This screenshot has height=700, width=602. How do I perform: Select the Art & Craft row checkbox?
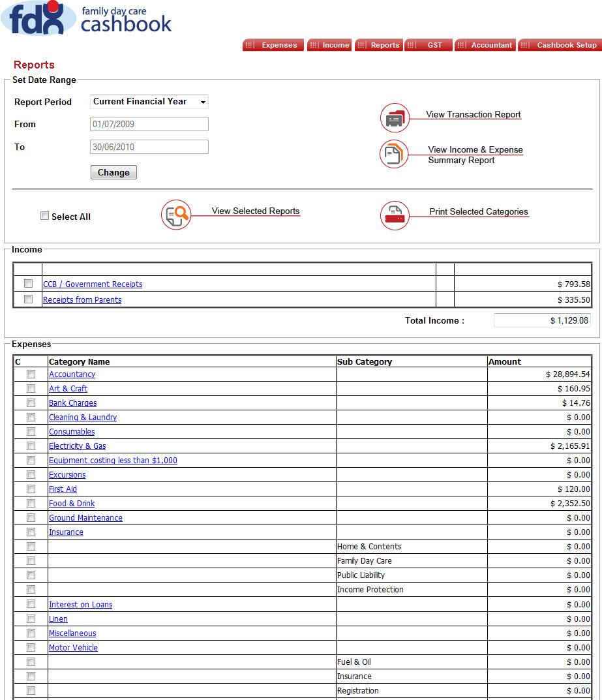click(31, 388)
